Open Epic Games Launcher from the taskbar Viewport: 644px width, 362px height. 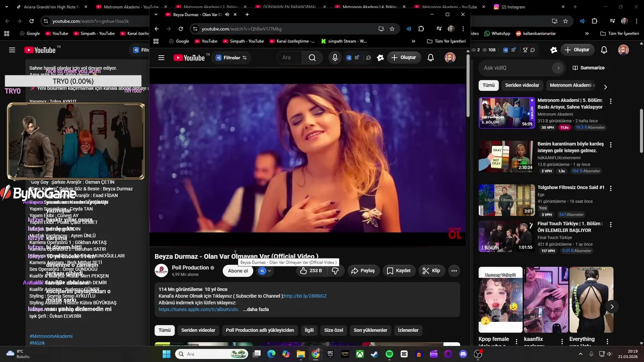(330, 354)
